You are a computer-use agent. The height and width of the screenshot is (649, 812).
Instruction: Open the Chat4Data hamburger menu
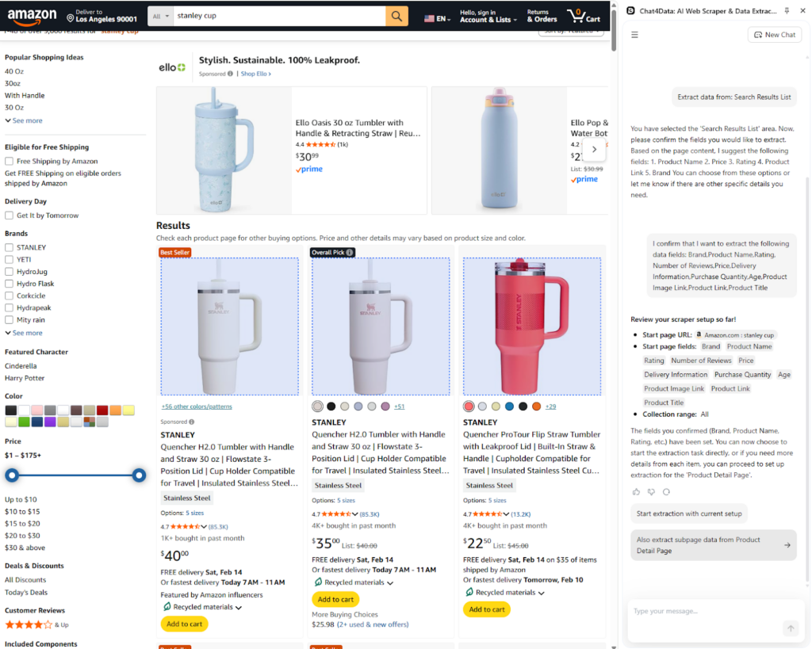click(x=634, y=34)
